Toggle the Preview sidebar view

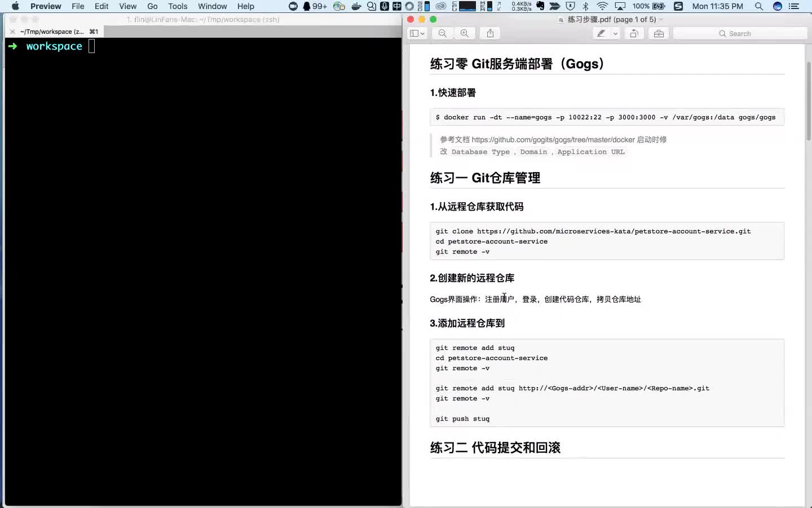coord(413,33)
